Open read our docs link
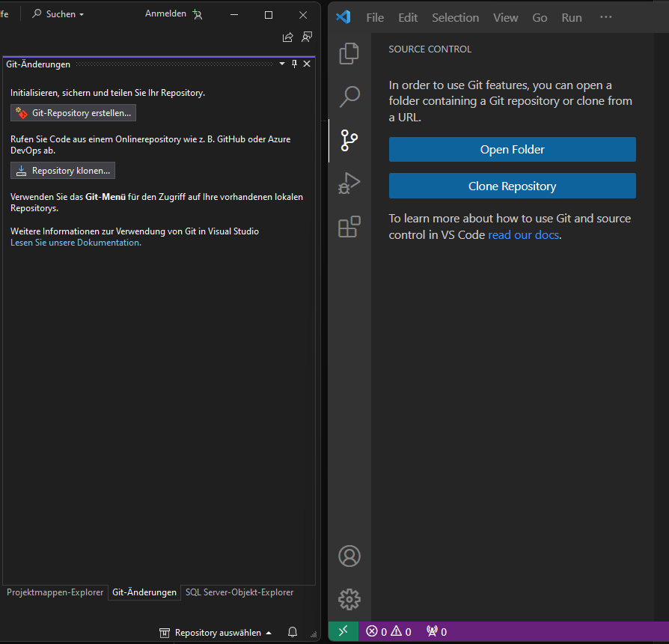Image resolution: width=669 pixels, height=644 pixels. (524, 235)
